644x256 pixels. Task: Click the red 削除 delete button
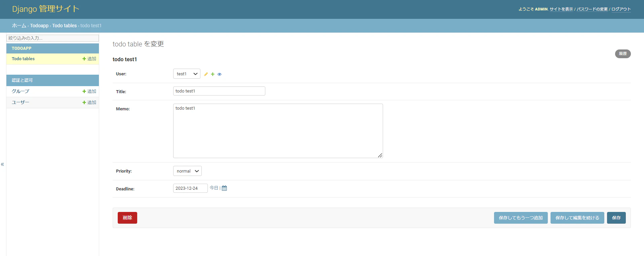[127, 218]
